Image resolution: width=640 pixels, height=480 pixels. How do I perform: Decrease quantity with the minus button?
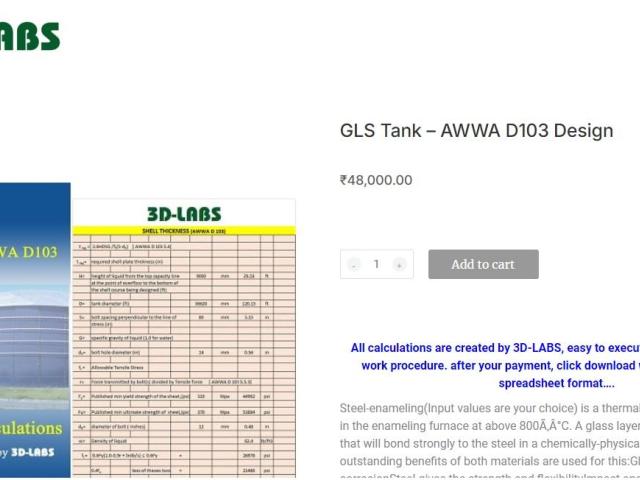point(354,265)
